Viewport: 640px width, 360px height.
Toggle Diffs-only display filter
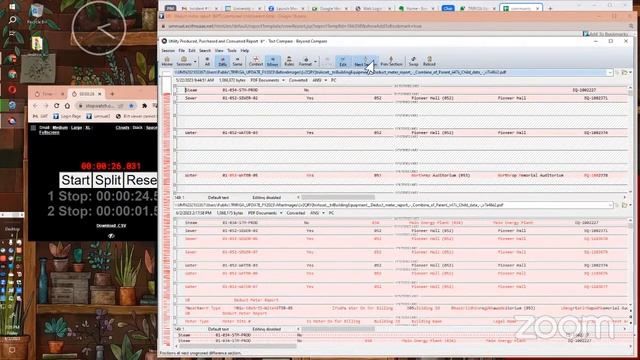pyautogui.click(x=222, y=62)
